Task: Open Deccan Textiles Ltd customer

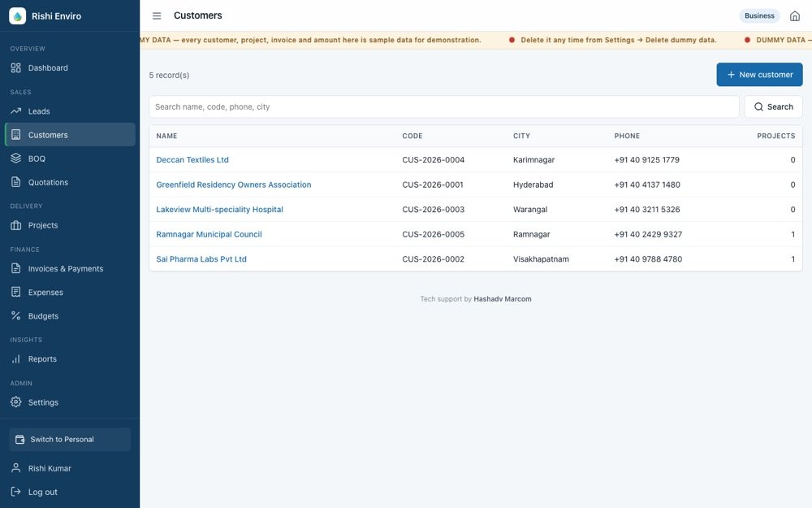Action: click(x=192, y=159)
